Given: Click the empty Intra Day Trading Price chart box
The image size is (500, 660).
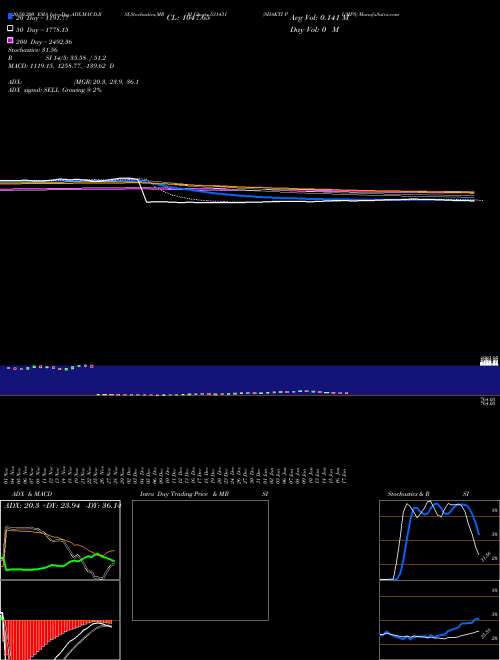Looking at the screenshot, I should [200, 560].
